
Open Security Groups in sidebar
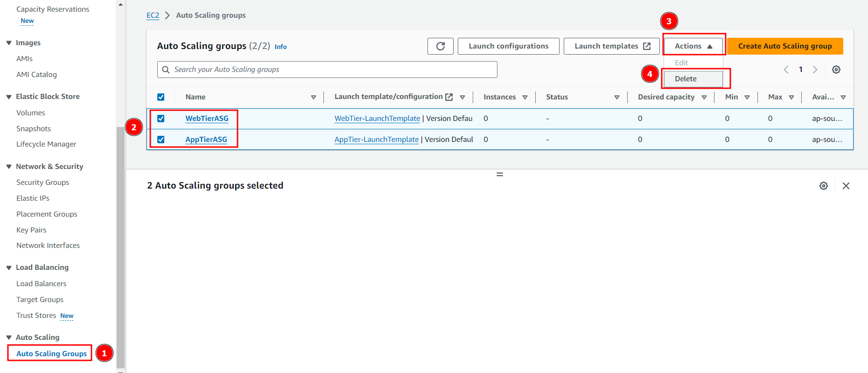point(42,183)
